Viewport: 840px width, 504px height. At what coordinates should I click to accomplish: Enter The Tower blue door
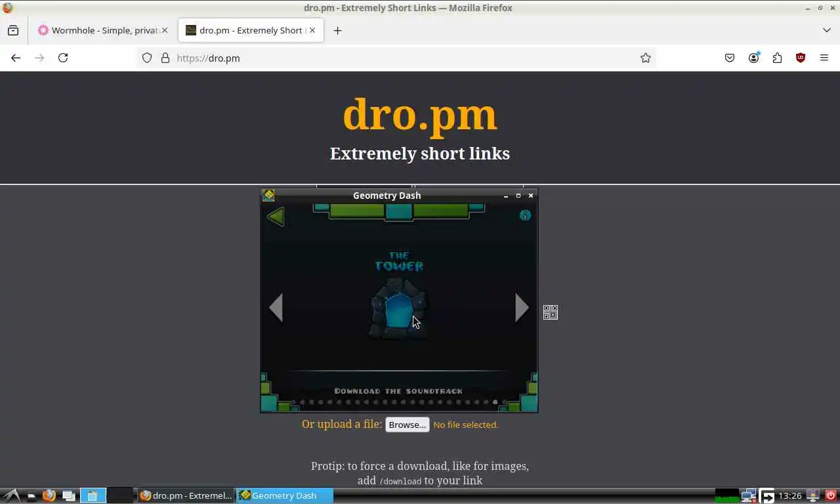pos(398,310)
